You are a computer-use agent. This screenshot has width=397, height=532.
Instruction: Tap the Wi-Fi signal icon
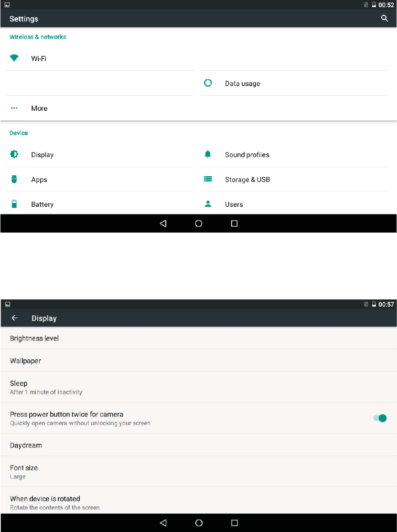click(x=14, y=58)
